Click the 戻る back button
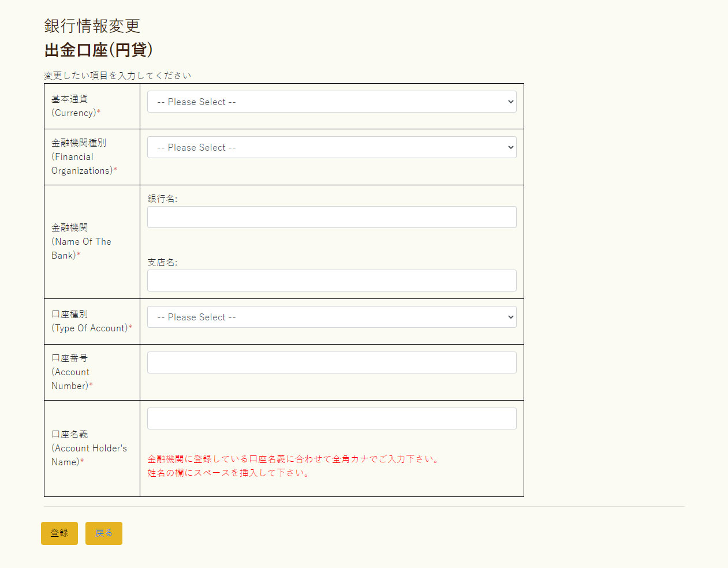The image size is (728, 568). pos(104,533)
